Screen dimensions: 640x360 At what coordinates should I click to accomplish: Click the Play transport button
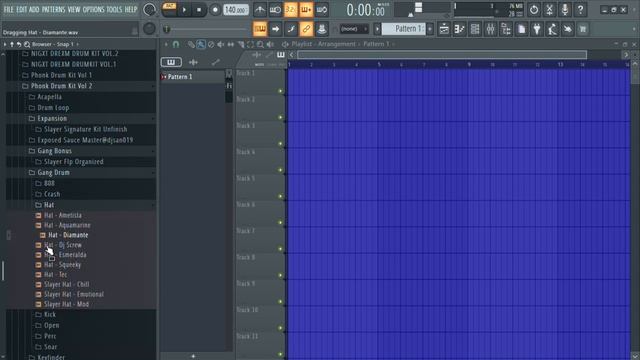pyautogui.click(x=184, y=9)
